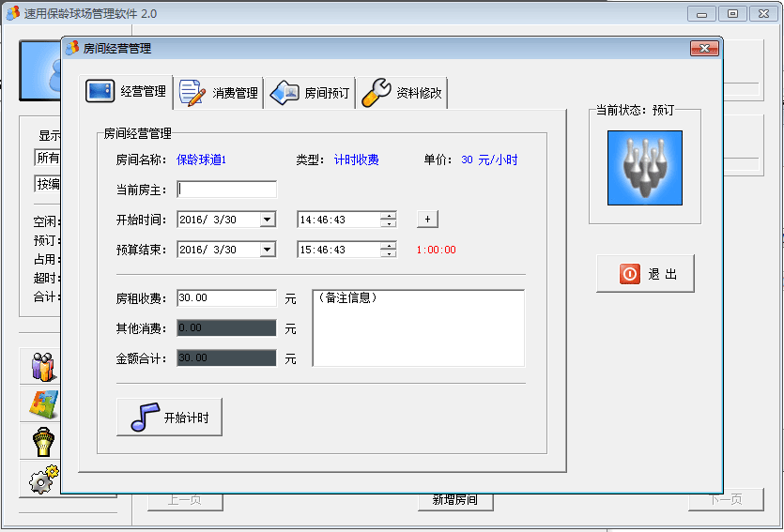Click the 新增房间 button
Screen dimensions: 784x532
(454, 500)
